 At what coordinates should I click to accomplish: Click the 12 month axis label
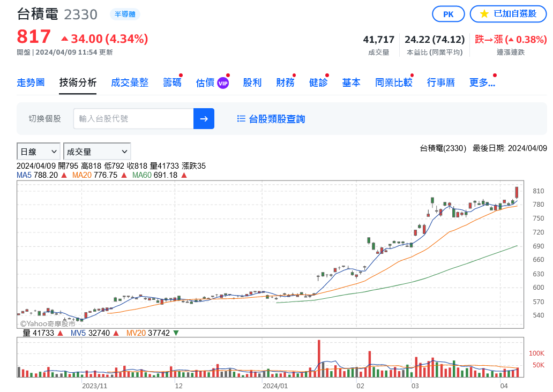[179, 386]
